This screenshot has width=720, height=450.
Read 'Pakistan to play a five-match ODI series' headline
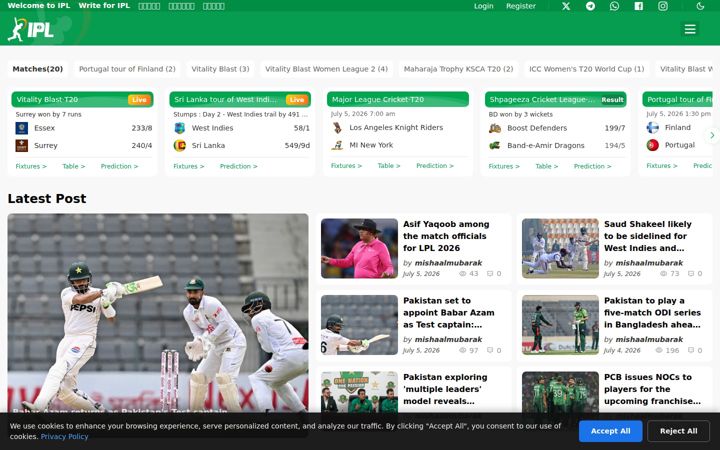point(652,313)
